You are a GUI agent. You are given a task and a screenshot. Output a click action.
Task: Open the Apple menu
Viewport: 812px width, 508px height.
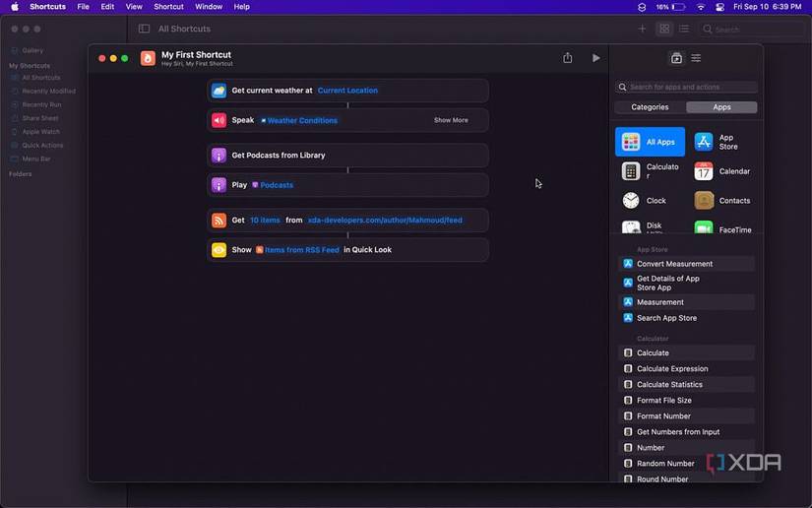coord(15,7)
